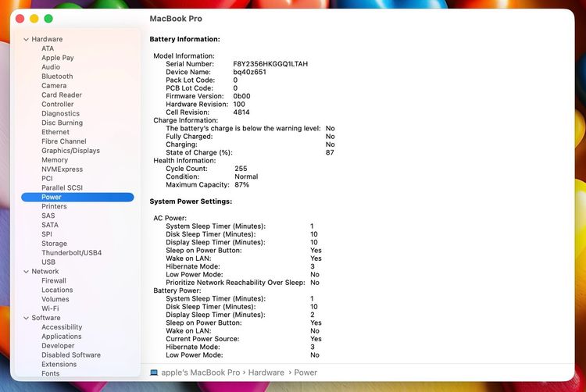Open Applications under Software

[x=61, y=337]
